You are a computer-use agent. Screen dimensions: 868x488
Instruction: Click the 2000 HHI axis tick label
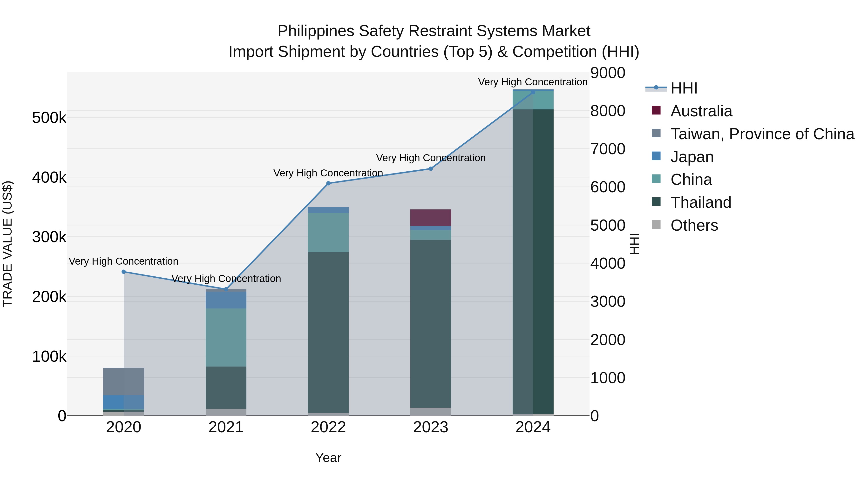(x=608, y=340)
